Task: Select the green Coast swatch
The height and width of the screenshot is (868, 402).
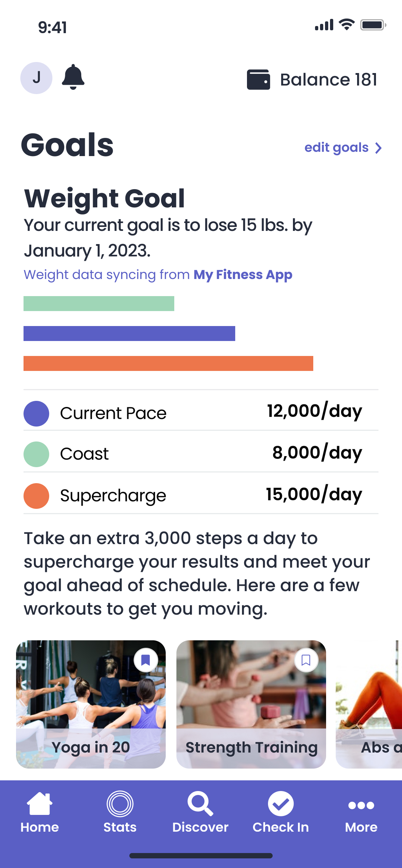Action: click(x=36, y=454)
